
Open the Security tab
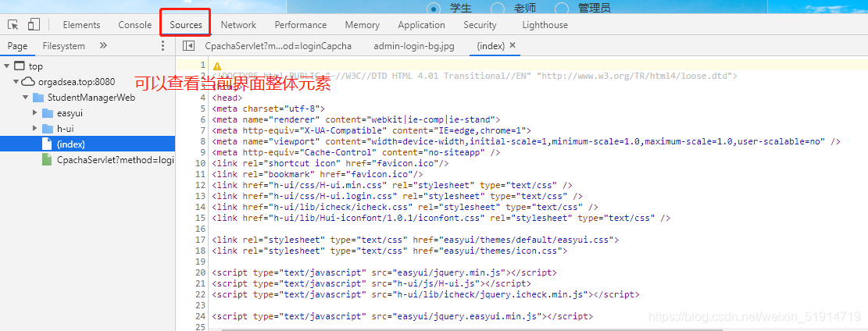coord(480,25)
